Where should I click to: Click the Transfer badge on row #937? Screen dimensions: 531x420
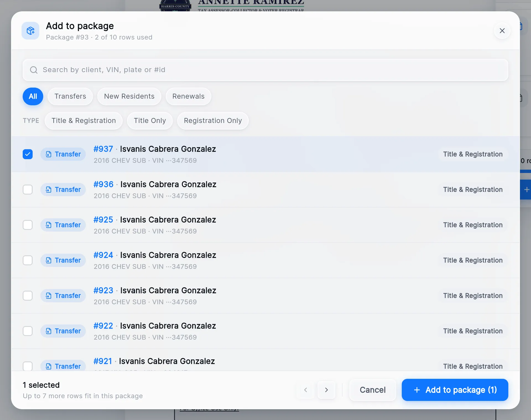click(63, 154)
